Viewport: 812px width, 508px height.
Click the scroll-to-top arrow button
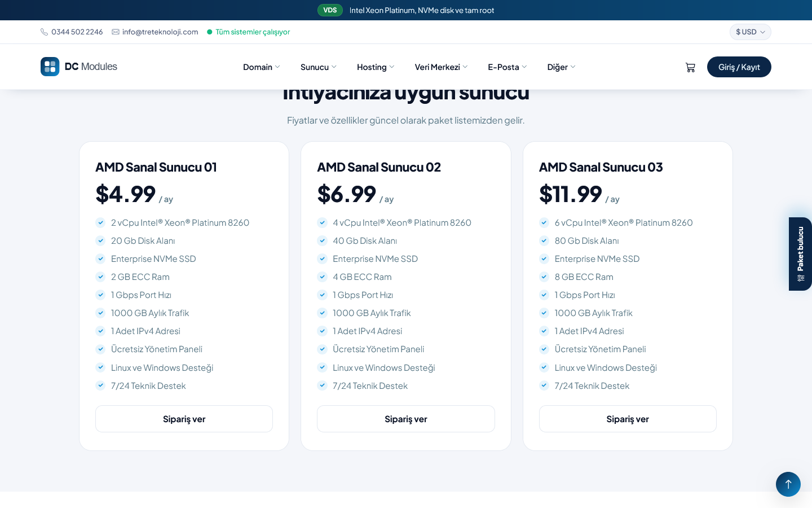pos(788,484)
